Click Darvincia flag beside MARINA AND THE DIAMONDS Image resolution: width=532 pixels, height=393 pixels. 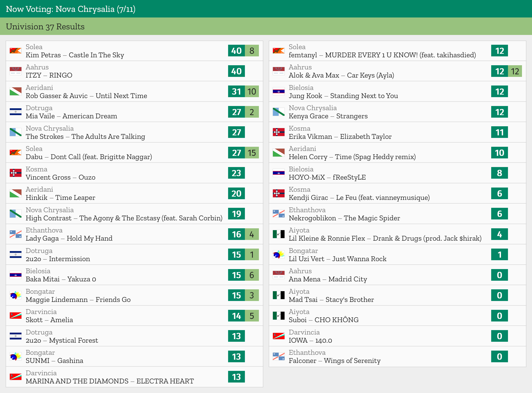click(x=15, y=377)
